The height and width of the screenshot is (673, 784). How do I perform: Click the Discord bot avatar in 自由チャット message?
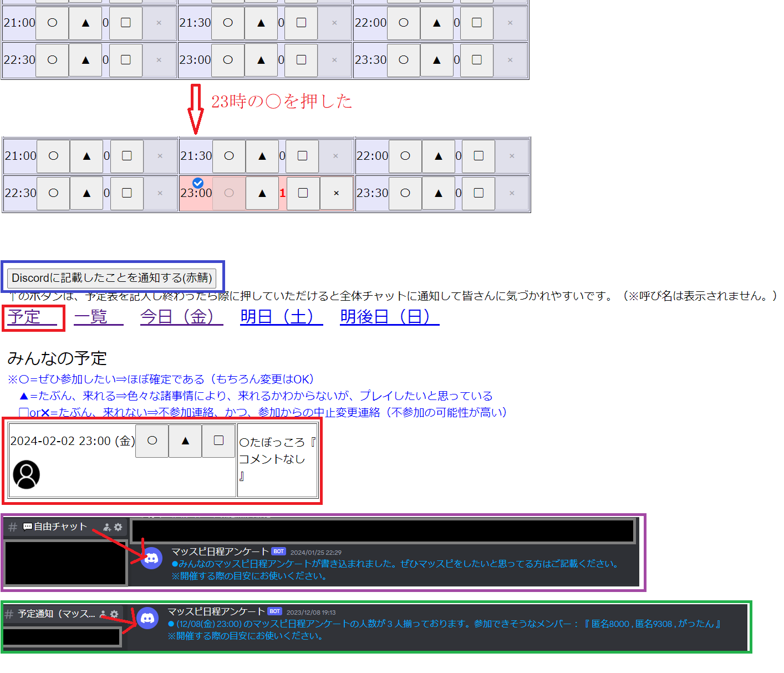[x=151, y=558]
